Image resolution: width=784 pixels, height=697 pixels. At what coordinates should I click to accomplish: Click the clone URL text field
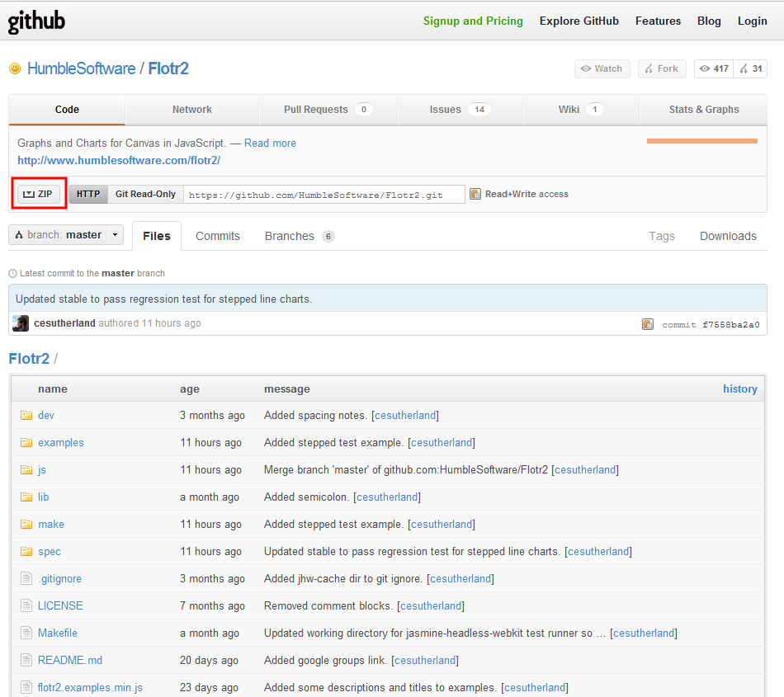[x=324, y=195]
